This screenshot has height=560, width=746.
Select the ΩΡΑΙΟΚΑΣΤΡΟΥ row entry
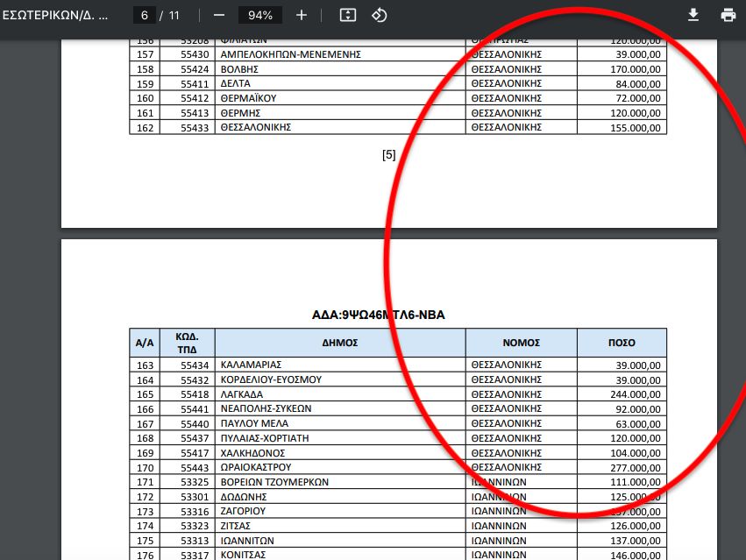pos(255,467)
